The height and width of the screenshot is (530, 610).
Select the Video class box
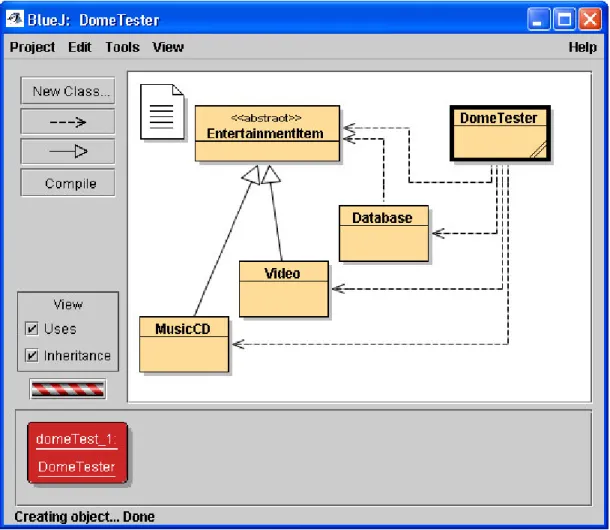point(284,289)
